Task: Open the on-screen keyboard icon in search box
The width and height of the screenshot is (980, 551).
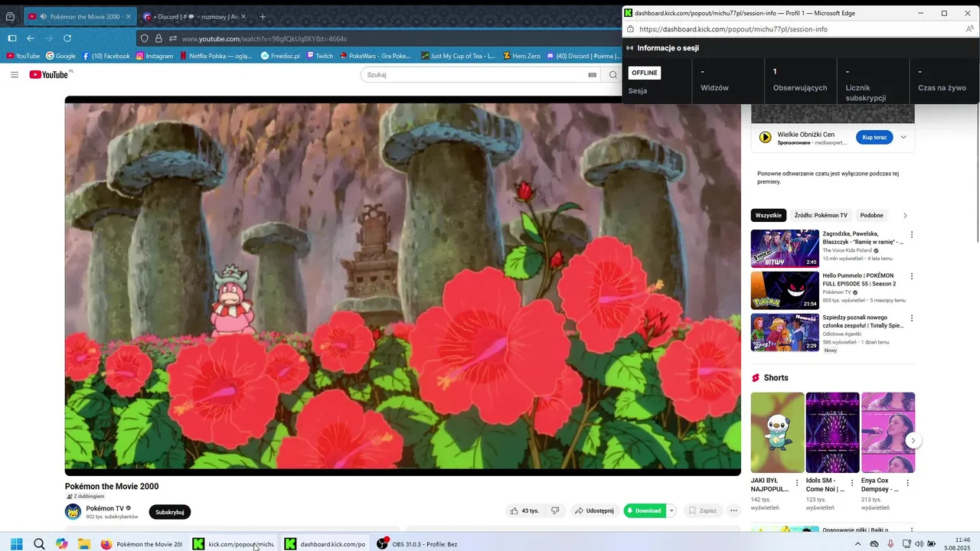Action: point(592,75)
